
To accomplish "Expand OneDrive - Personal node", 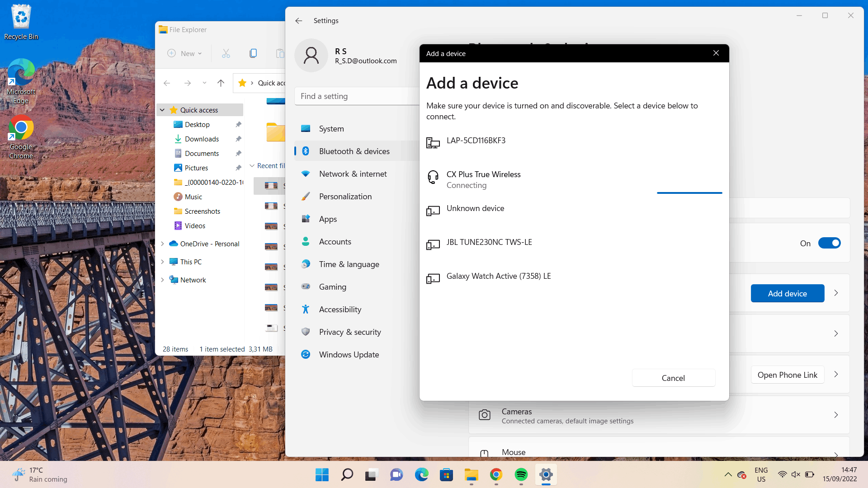I will 162,244.
